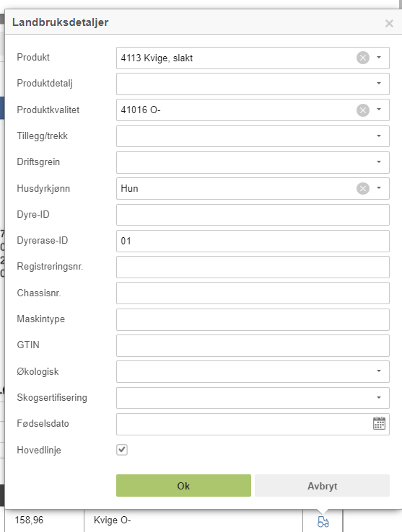Select the GTIN text field
Image resolution: width=402 pixels, height=532 pixels.
coord(253,345)
